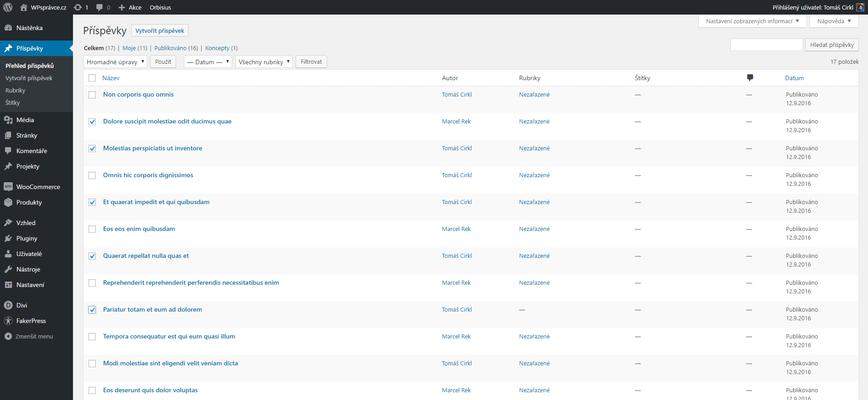Open Rubriky submenu item in sidebar

[x=15, y=90]
